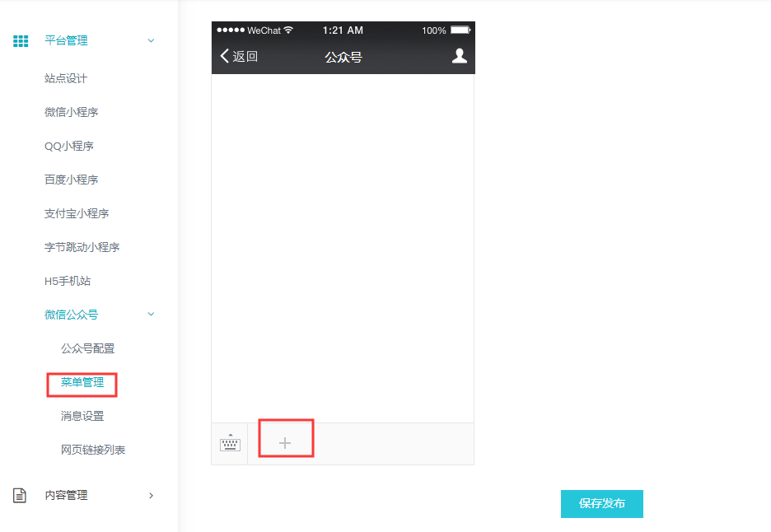Click the content management document icon
Screen dimensions: 771x532
click(20, 495)
